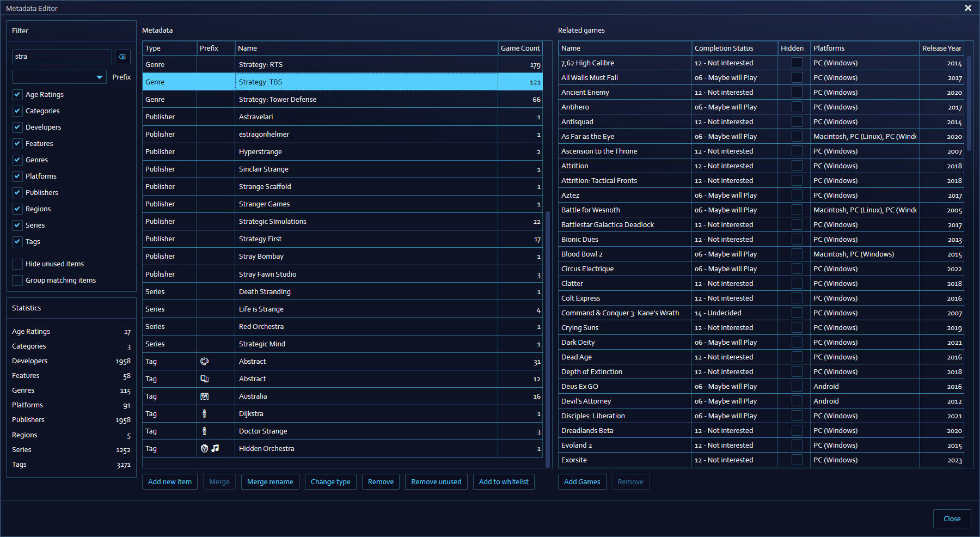Close the Metadata Editor with the X icon

click(x=968, y=8)
